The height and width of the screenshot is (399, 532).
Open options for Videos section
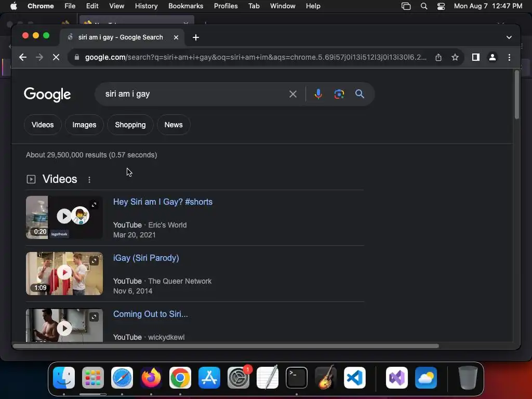click(89, 180)
